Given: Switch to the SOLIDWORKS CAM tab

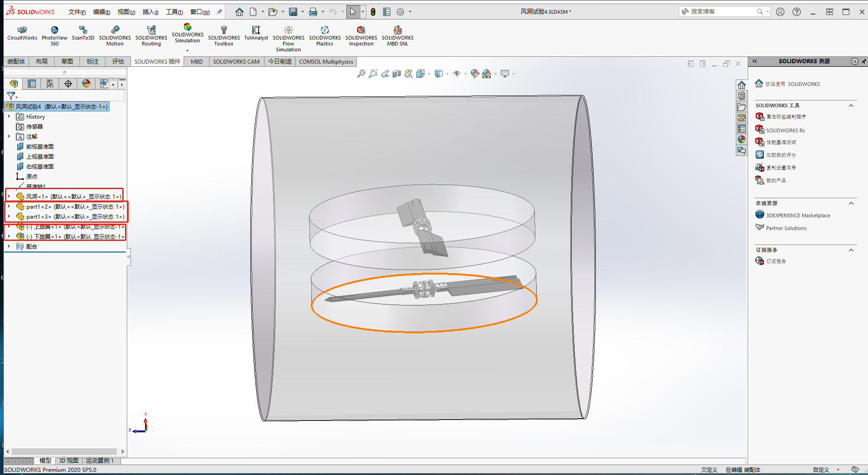Looking at the screenshot, I should tap(236, 61).
